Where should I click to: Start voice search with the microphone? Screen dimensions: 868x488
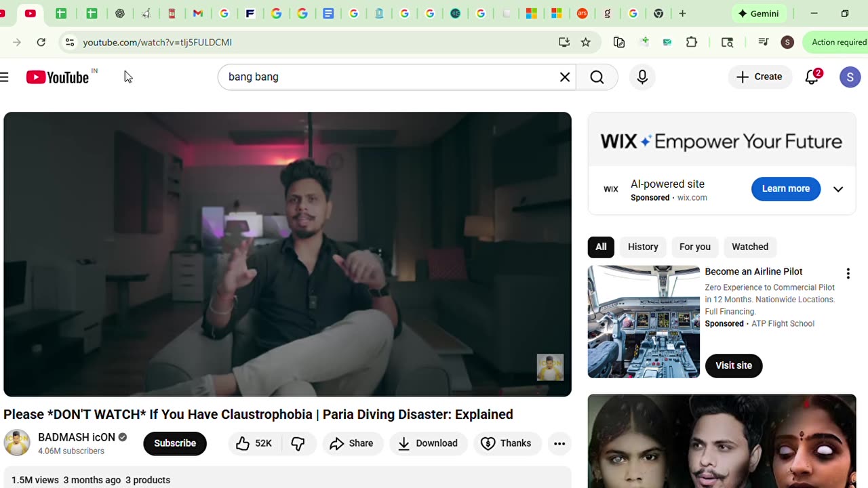[x=642, y=77]
